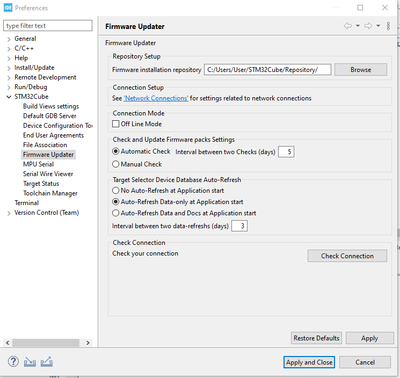The width and height of the screenshot is (400, 378).
Task: Open the Serial Wire Viewer page
Action: (48, 174)
